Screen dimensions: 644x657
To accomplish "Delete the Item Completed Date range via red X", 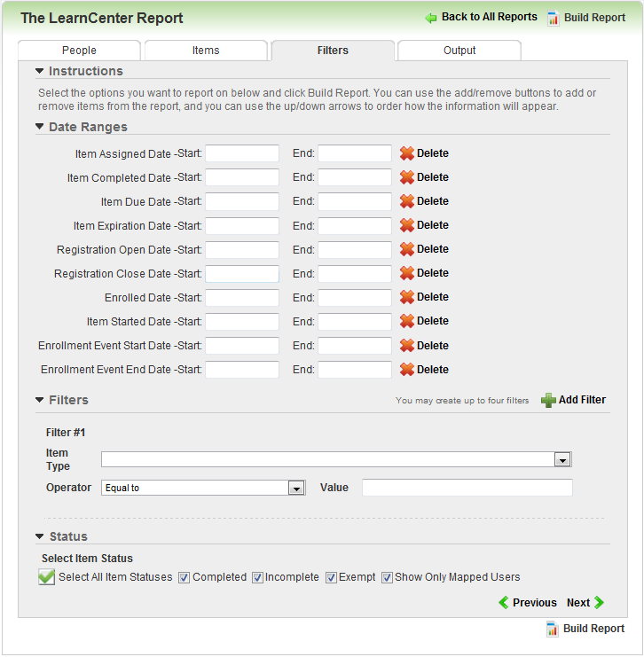I will pyautogui.click(x=406, y=177).
